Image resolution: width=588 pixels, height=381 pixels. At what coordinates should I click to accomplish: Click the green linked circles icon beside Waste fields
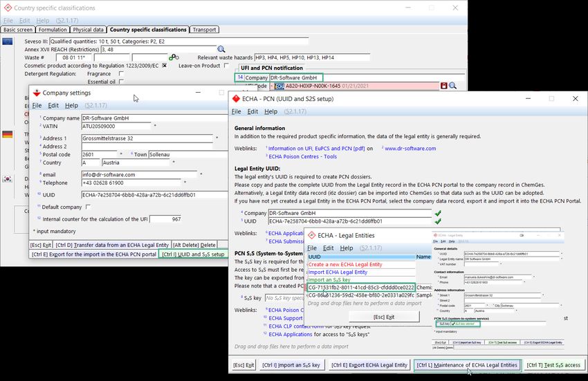click(x=174, y=57)
